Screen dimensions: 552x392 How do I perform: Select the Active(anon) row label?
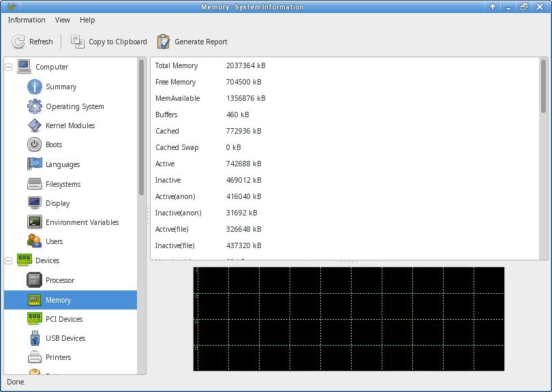[x=175, y=196]
